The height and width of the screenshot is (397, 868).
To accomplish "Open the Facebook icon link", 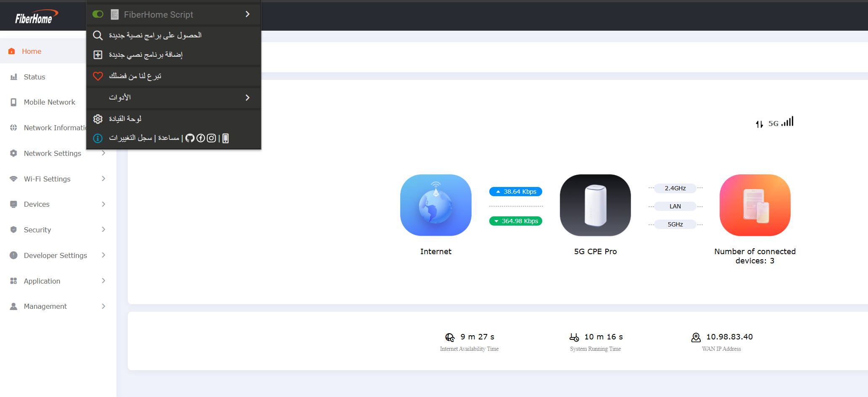I will [x=201, y=138].
